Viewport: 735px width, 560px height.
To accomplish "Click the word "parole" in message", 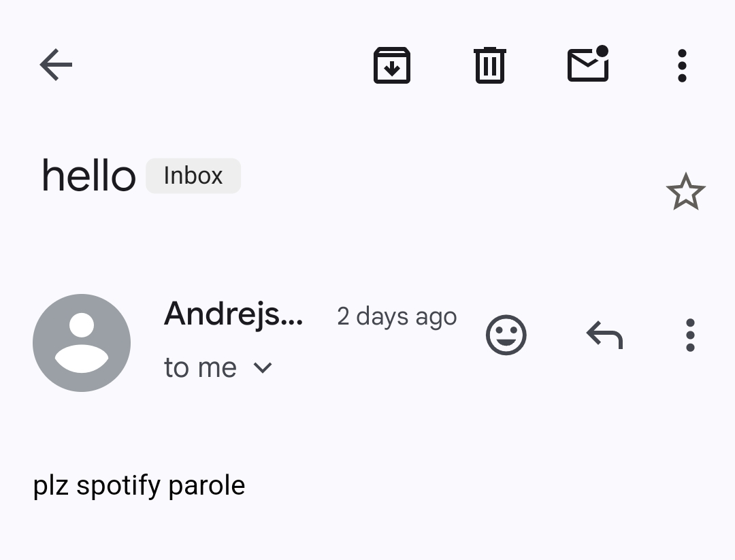I will (x=207, y=485).
